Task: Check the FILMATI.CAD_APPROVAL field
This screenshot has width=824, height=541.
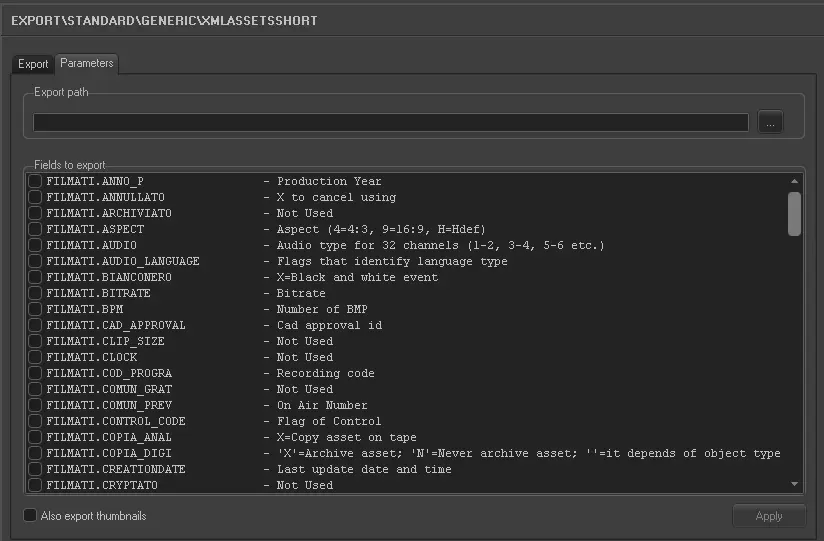Action: pyautogui.click(x=35, y=325)
